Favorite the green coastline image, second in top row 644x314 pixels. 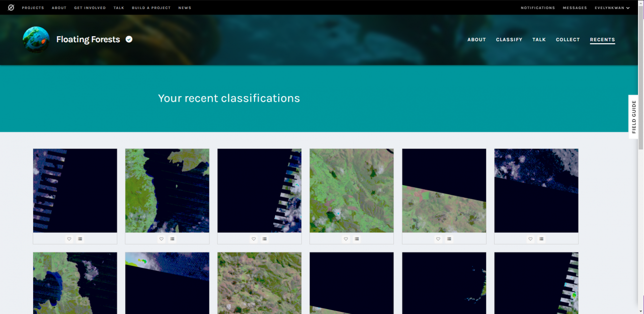[x=162, y=239]
